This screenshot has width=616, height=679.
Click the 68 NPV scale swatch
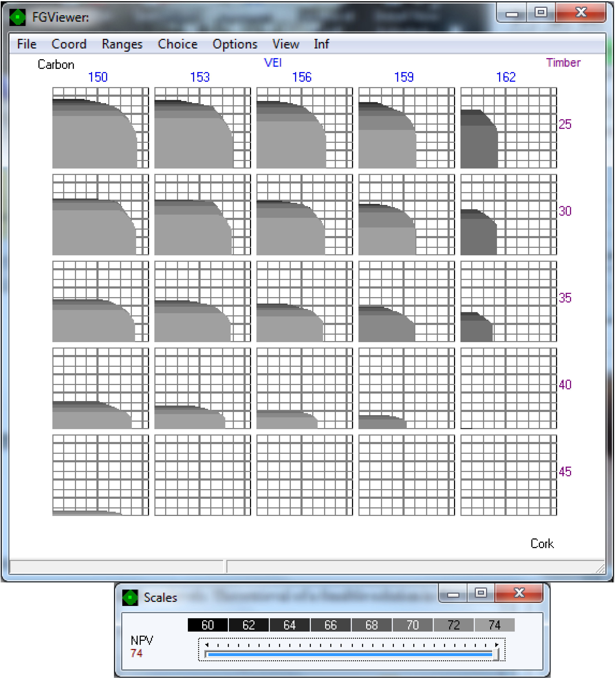point(372,625)
